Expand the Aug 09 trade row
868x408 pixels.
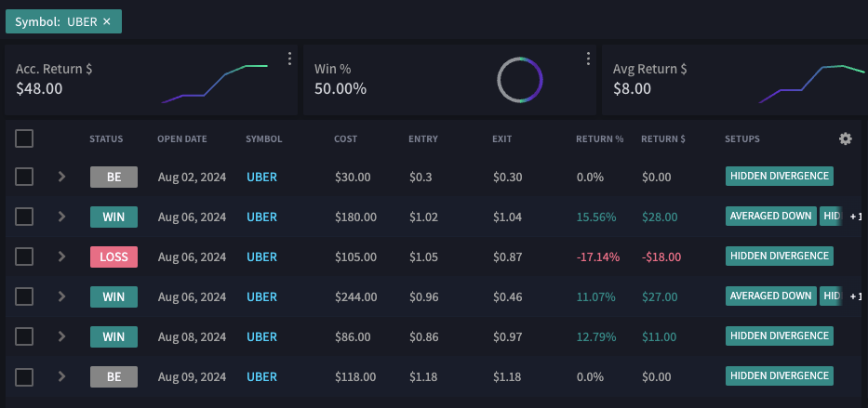(61, 376)
